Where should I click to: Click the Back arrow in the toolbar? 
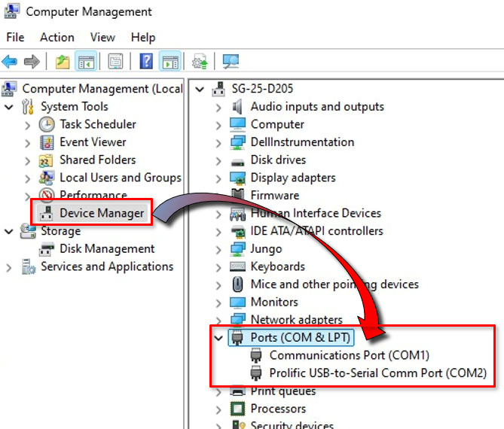coord(10,61)
